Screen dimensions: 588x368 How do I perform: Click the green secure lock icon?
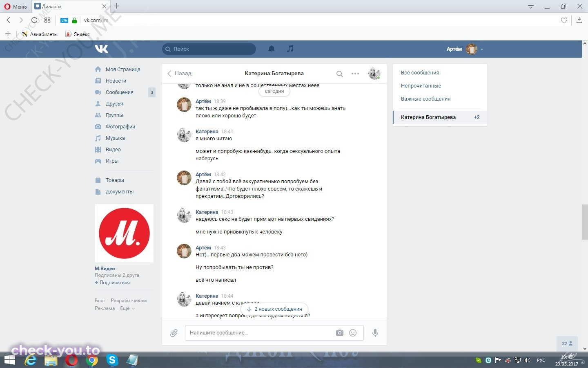pos(74,20)
